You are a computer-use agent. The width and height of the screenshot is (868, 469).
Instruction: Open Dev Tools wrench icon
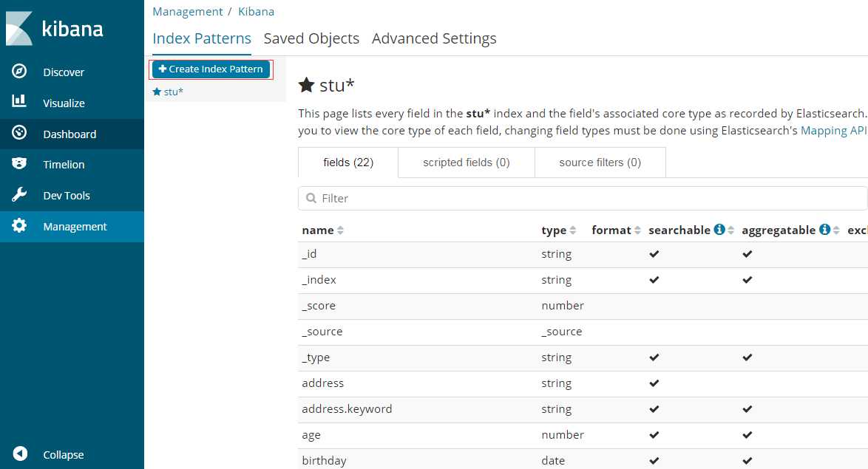tap(19, 195)
